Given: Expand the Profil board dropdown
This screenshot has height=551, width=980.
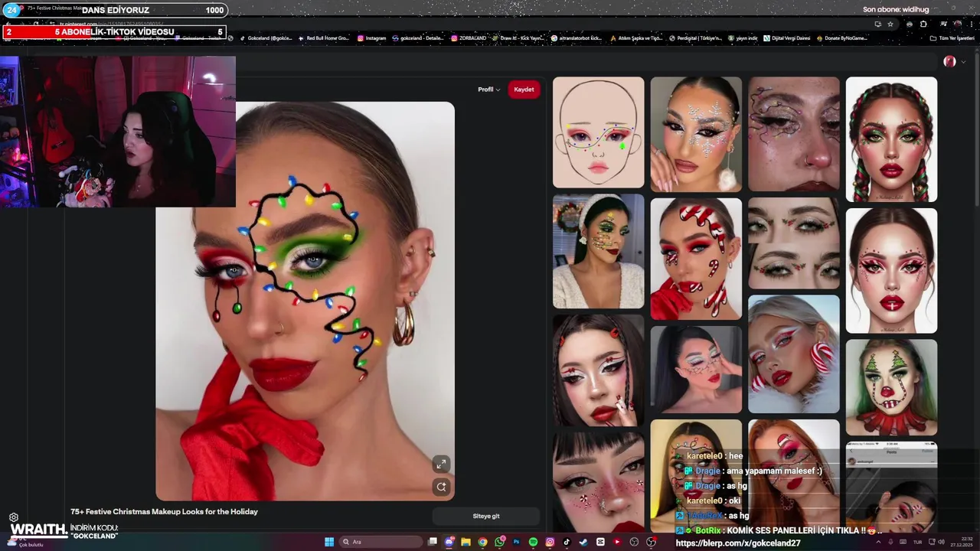Looking at the screenshot, I should pos(489,90).
